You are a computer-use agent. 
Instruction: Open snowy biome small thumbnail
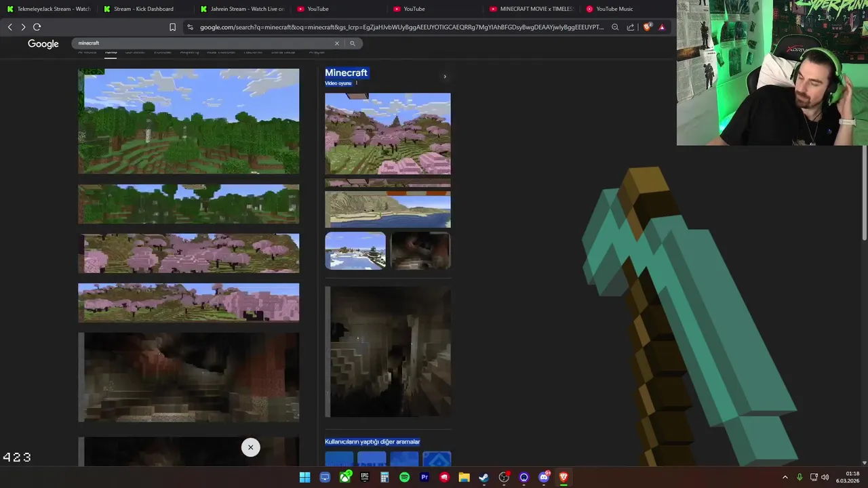point(355,251)
